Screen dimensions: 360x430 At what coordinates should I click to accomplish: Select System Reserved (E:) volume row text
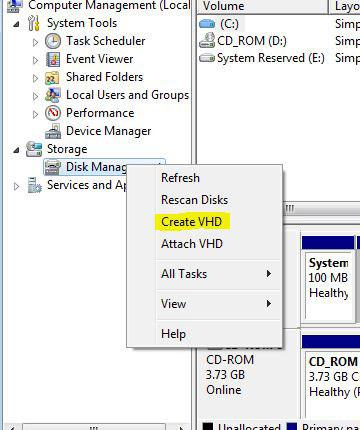[271, 58]
